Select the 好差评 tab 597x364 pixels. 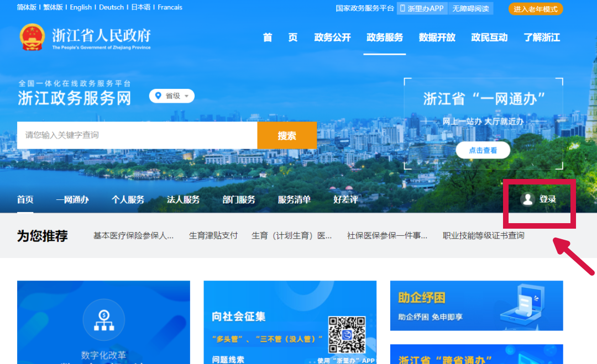point(345,199)
